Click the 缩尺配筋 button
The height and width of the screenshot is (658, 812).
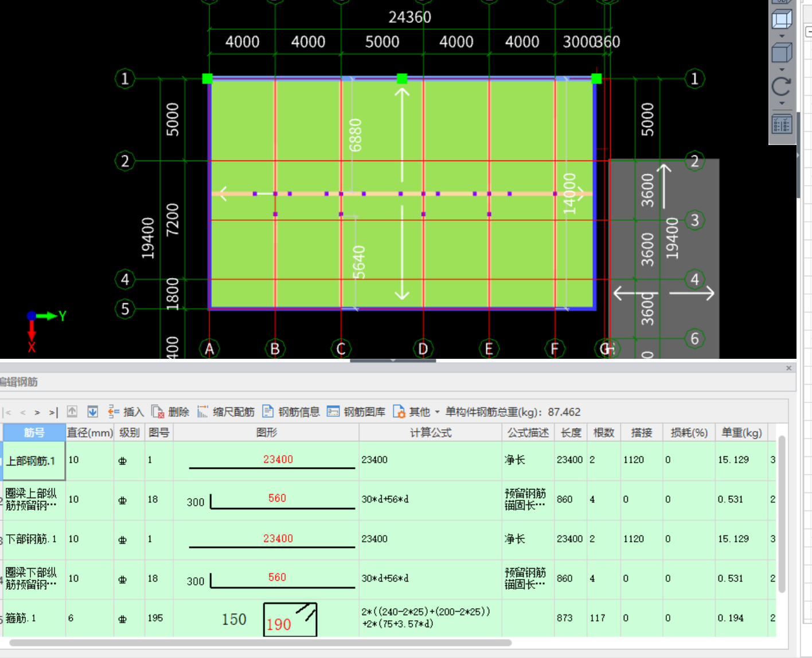[x=226, y=412]
